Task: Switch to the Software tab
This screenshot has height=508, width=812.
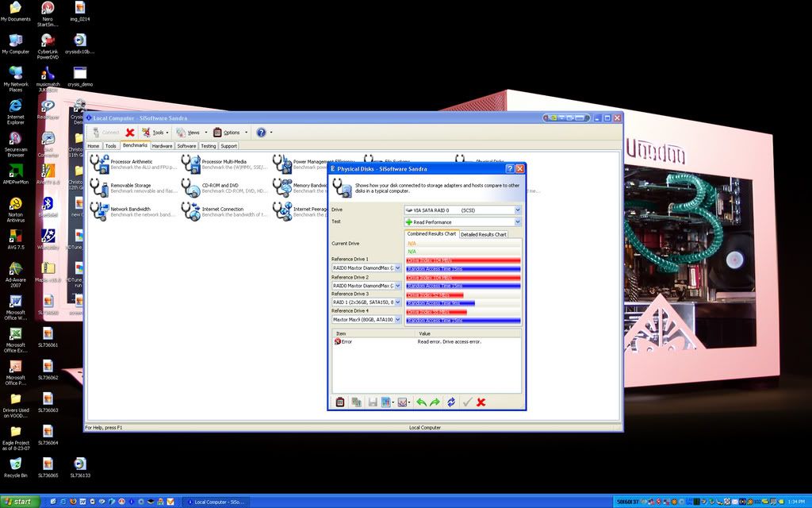Action: click(x=187, y=146)
